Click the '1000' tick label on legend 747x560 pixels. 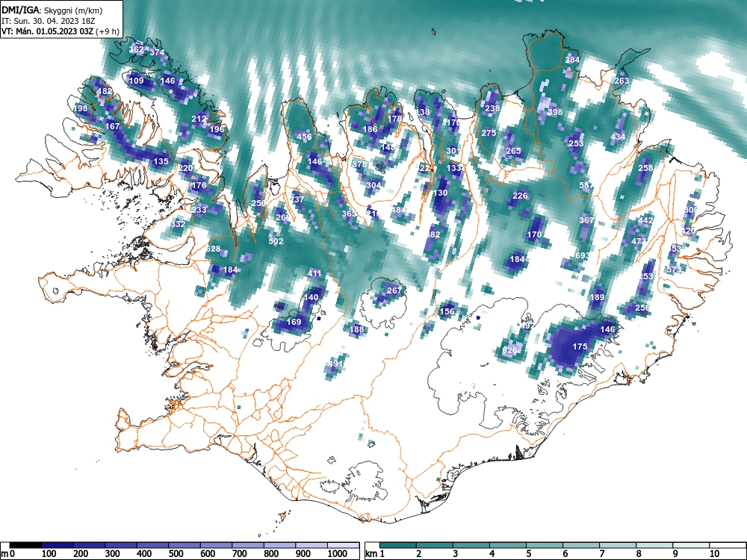[x=337, y=554]
